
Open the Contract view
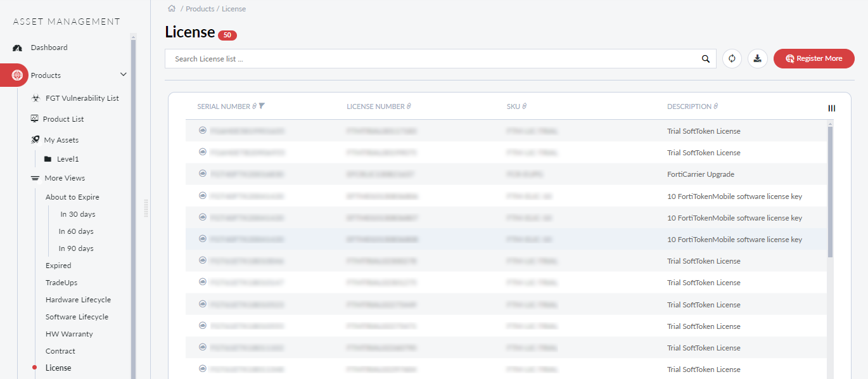point(60,351)
